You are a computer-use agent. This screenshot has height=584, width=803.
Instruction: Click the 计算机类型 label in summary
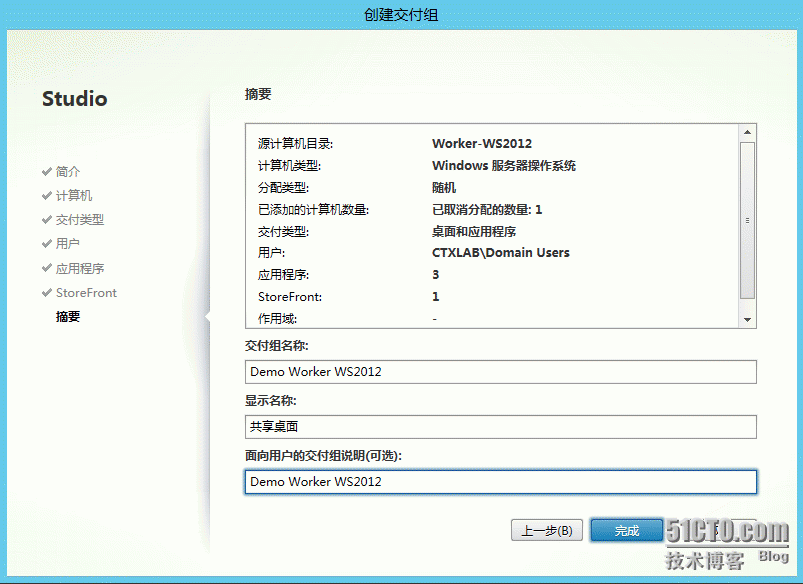point(289,165)
